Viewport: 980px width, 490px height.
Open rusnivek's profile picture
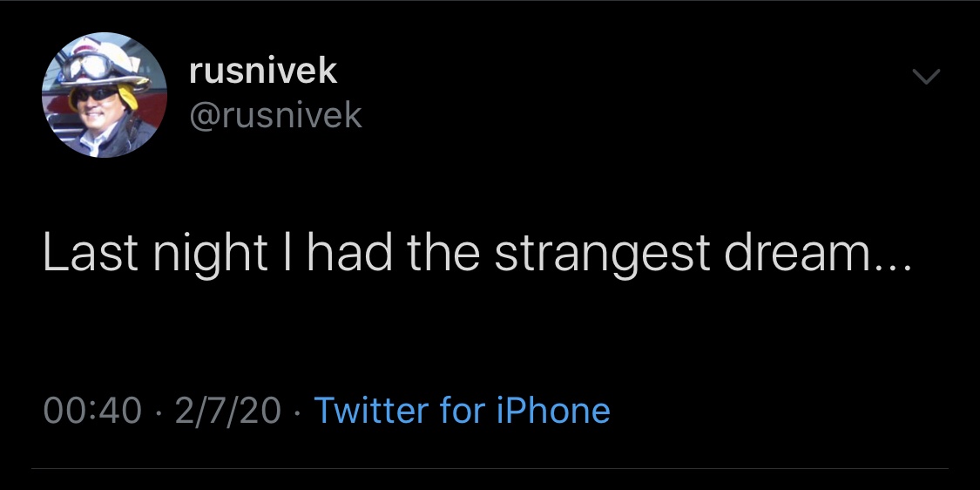point(104,95)
